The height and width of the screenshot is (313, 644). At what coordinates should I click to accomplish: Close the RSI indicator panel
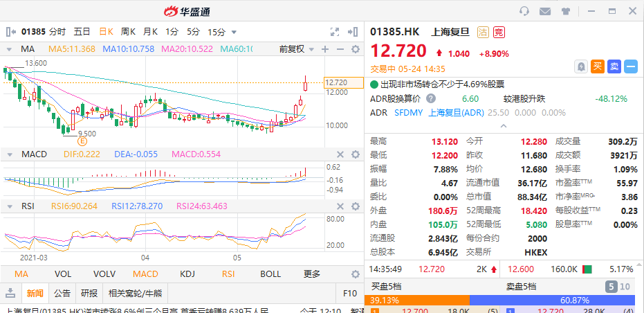pyautogui.click(x=340, y=206)
